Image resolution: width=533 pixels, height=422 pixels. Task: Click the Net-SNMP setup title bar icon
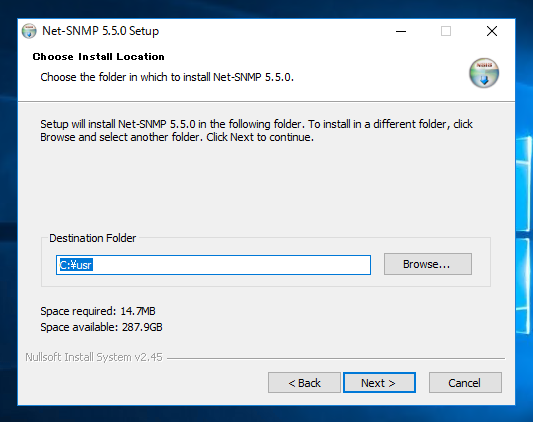click(x=29, y=31)
